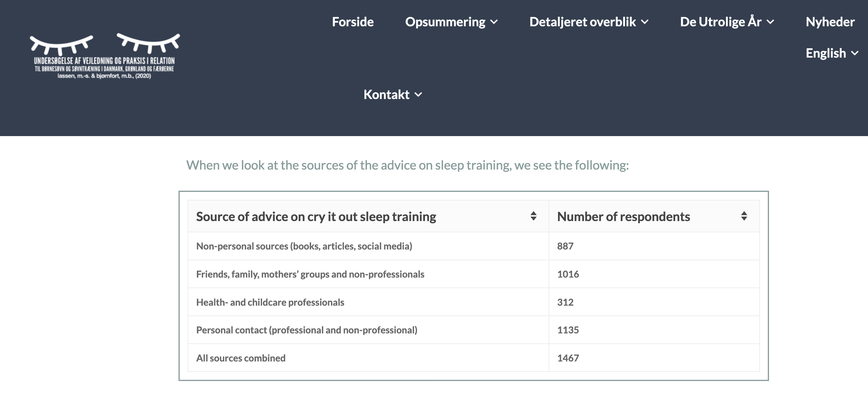Viewport: 868px width, 409px height.
Task: Expand the Opsummering menu chevron
Action: coord(494,22)
